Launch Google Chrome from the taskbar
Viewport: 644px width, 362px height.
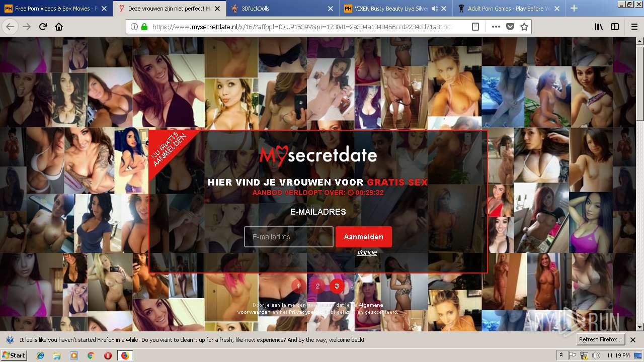[x=91, y=355]
